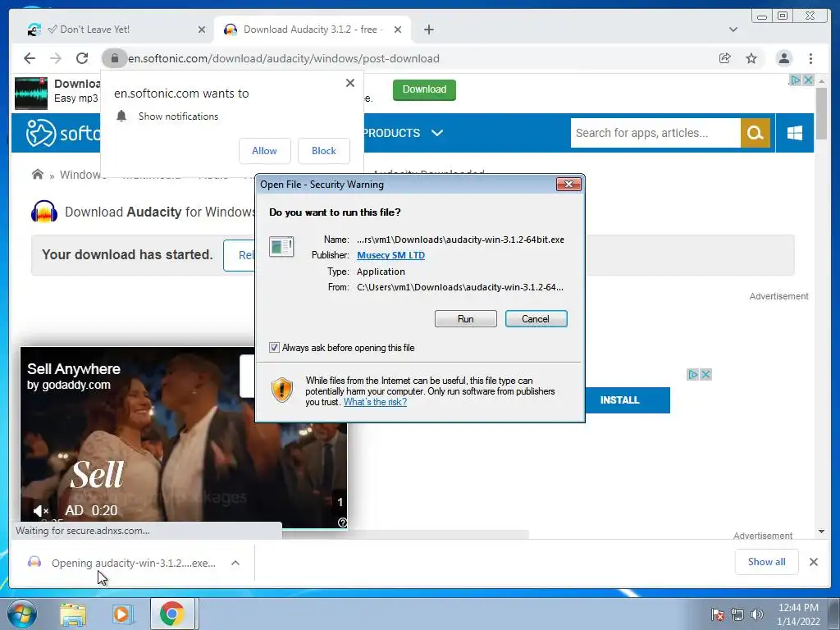Image resolution: width=840 pixels, height=630 pixels.
Task: Click the Softonic home breadcrumb icon
Action: pyautogui.click(x=38, y=174)
